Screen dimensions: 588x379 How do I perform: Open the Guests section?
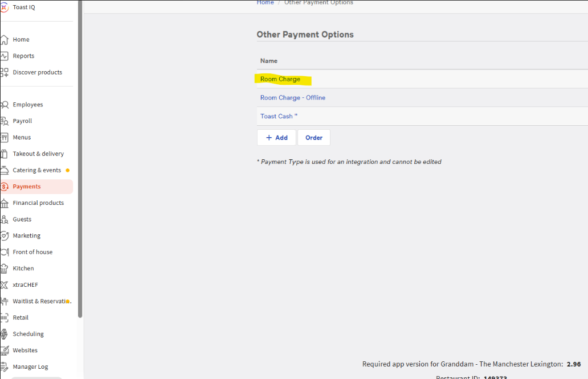tap(22, 220)
